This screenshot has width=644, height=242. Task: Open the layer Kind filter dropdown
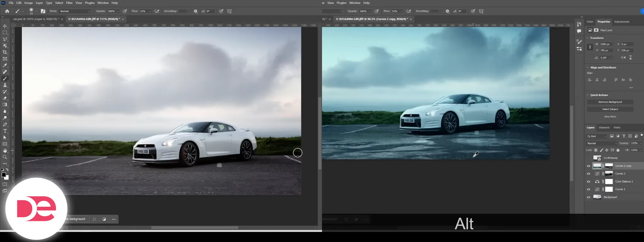[596, 136]
